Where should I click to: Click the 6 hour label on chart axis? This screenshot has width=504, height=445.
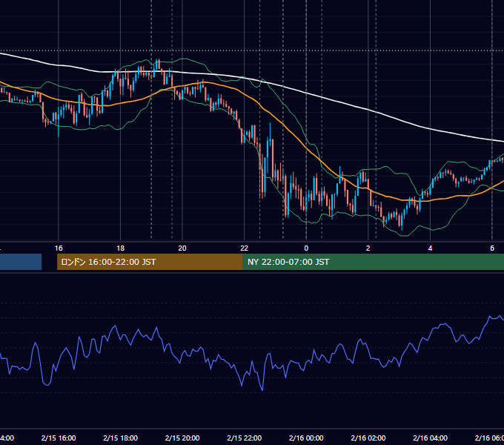point(492,248)
